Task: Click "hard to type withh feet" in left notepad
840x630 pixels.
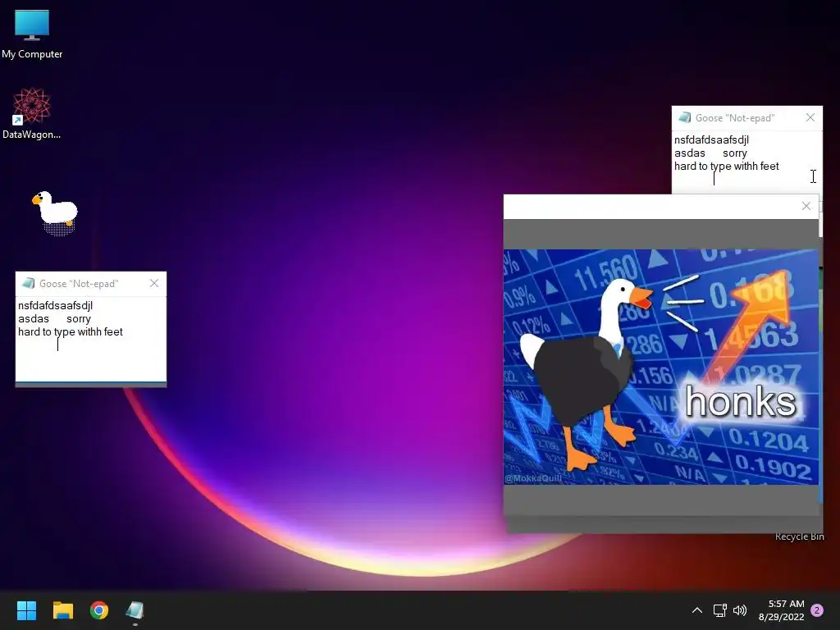Action: point(71,332)
